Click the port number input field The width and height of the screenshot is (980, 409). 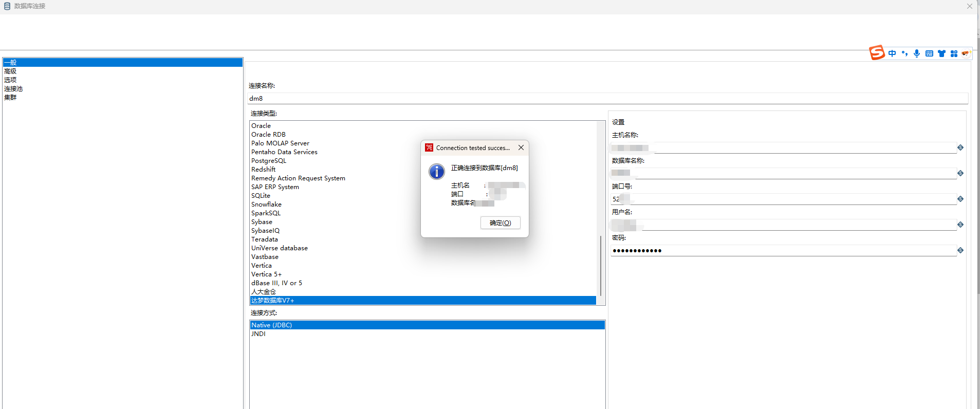tap(784, 199)
